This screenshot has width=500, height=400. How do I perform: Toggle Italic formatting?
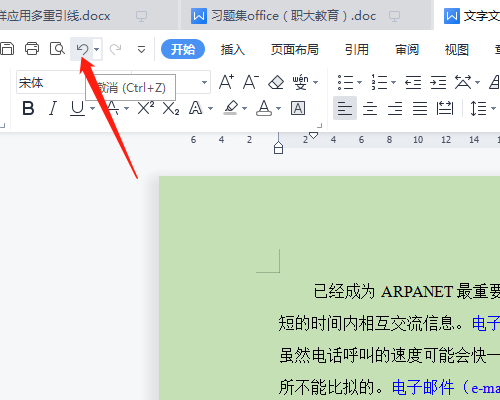[x=53, y=108]
